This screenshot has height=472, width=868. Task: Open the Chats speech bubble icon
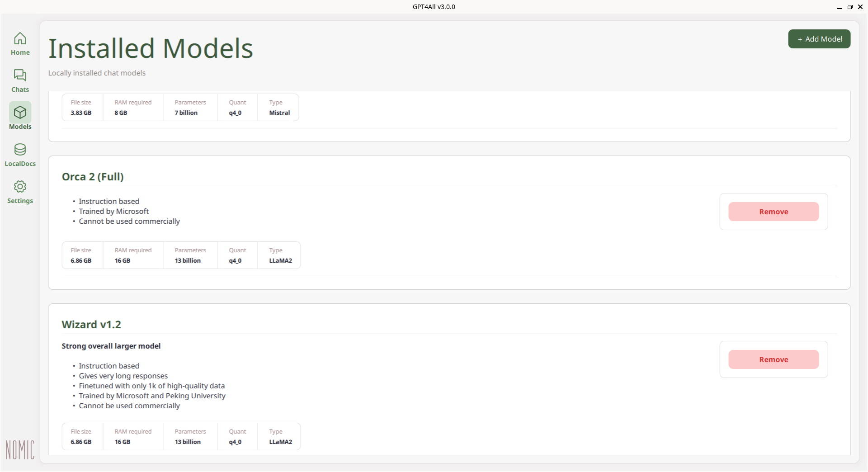point(20,75)
